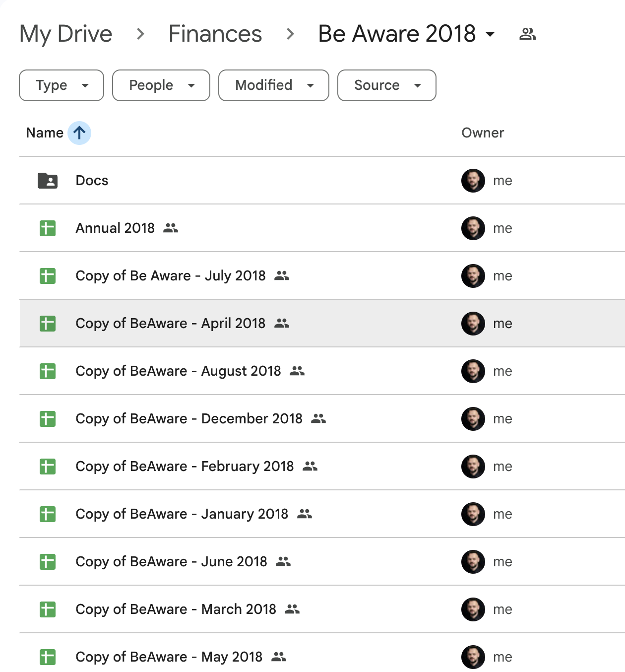Click the Sheets icon for July 2018 copy
The image size is (625, 672).
(x=48, y=276)
